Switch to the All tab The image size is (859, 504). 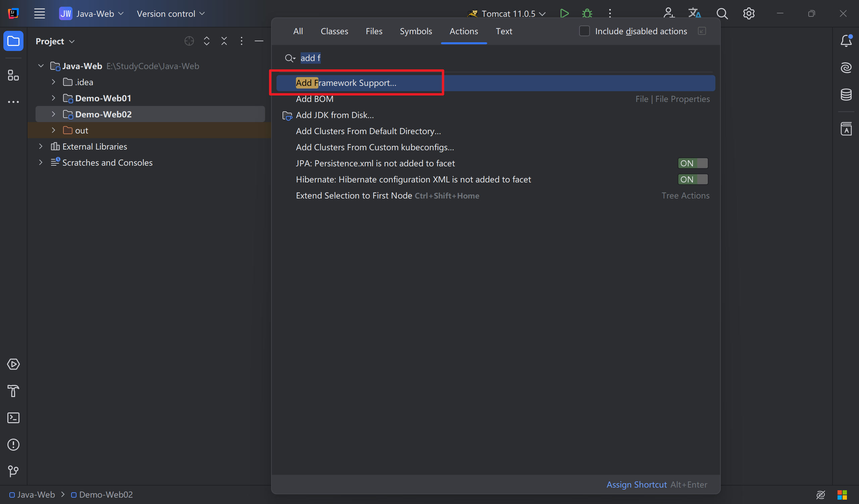click(298, 31)
